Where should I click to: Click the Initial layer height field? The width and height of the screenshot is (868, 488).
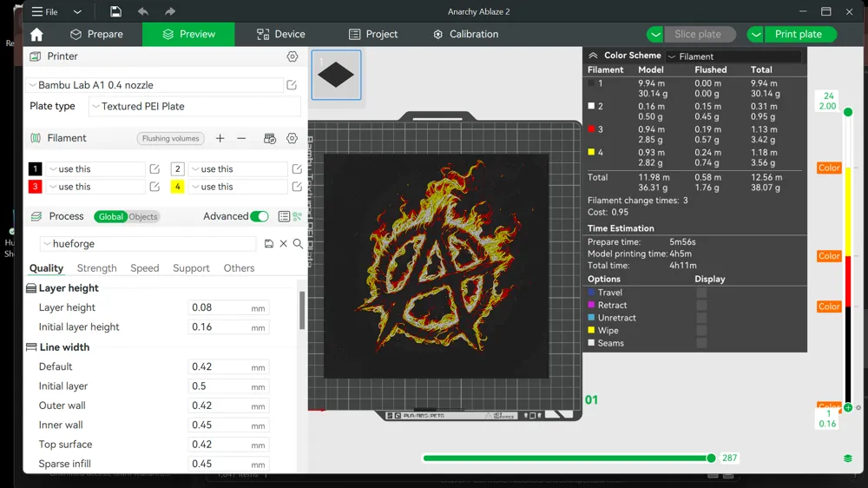point(228,327)
